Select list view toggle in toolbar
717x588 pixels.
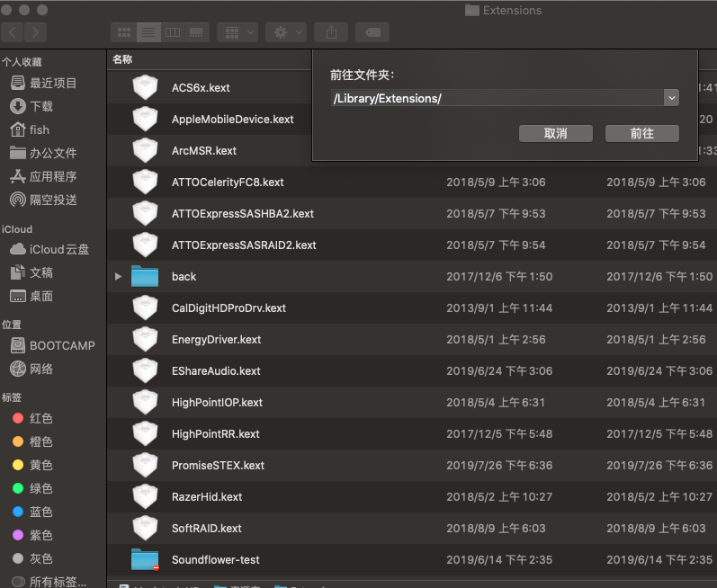148,32
